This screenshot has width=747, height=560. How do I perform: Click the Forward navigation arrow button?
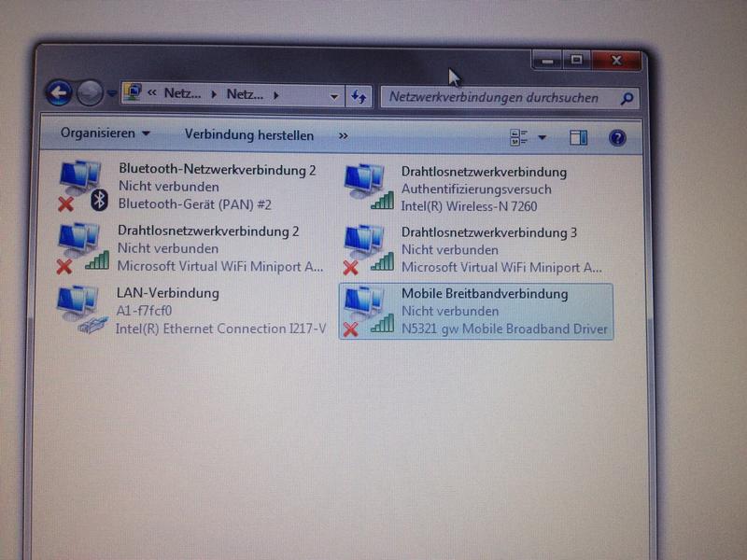(90, 92)
